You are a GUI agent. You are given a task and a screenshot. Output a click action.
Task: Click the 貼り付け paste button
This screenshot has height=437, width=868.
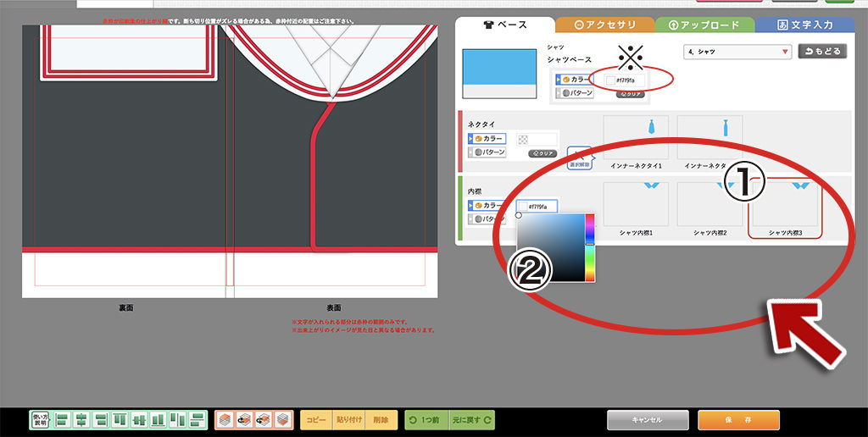(348, 420)
